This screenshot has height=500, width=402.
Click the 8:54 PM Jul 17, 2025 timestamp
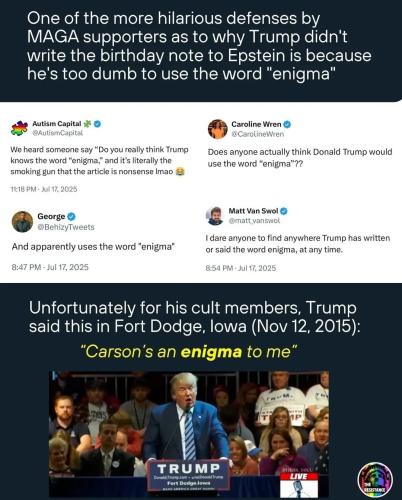241,268
